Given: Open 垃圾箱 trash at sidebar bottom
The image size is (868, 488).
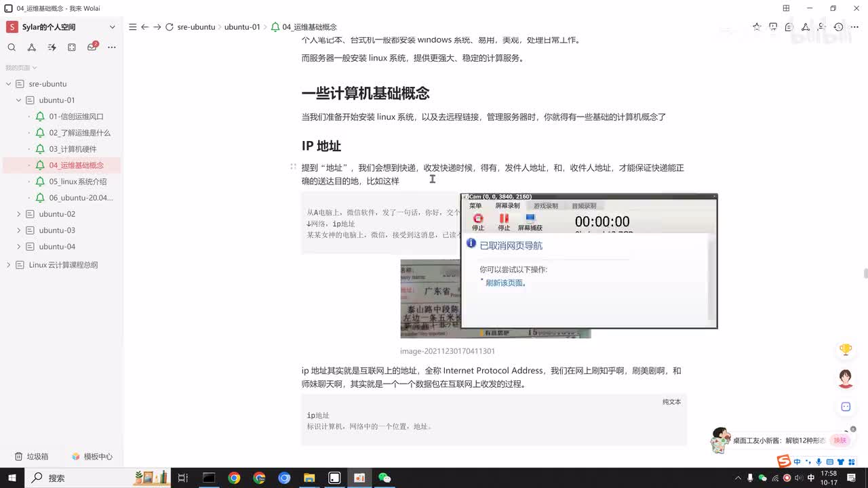Looking at the screenshot, I should coord(32,457).
